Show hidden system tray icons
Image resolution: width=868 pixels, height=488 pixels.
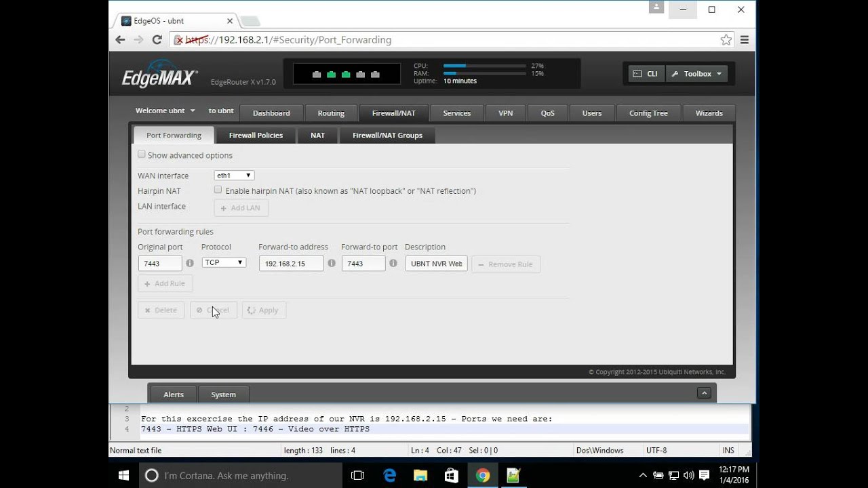click(x=643, y=475)
